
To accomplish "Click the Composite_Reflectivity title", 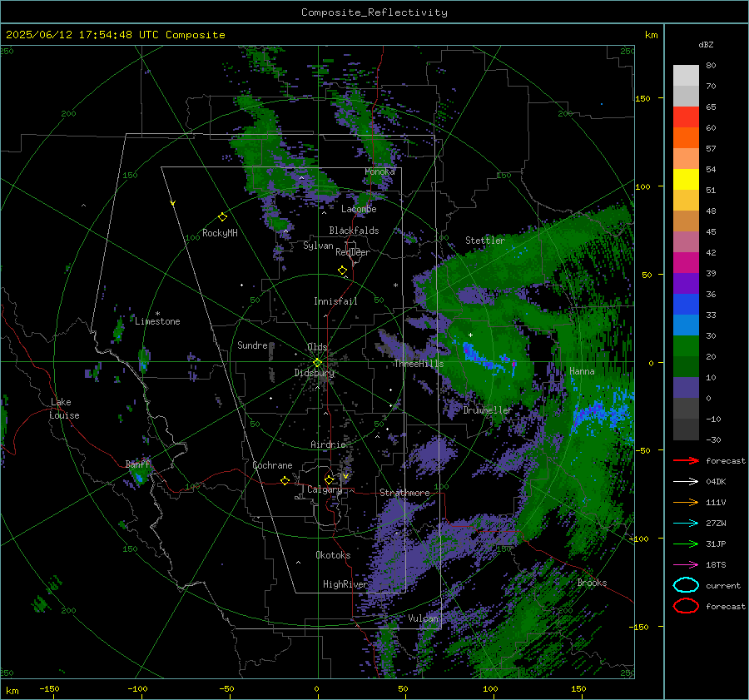I will [x=374, y=12].
